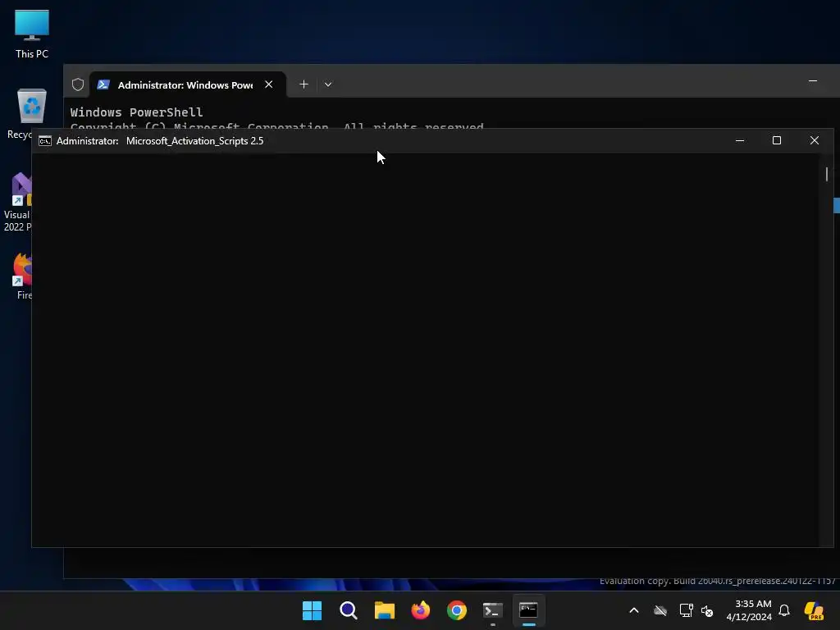Screen dimensions: 840x630
Task: Open the Copilot preview icon
Action: pos(814,610)
